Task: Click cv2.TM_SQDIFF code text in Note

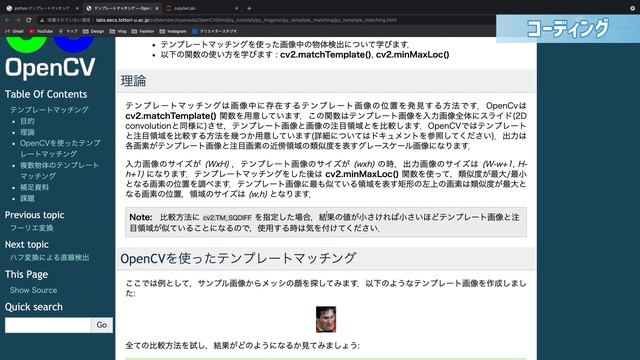Action: click(x=227, y=218)
